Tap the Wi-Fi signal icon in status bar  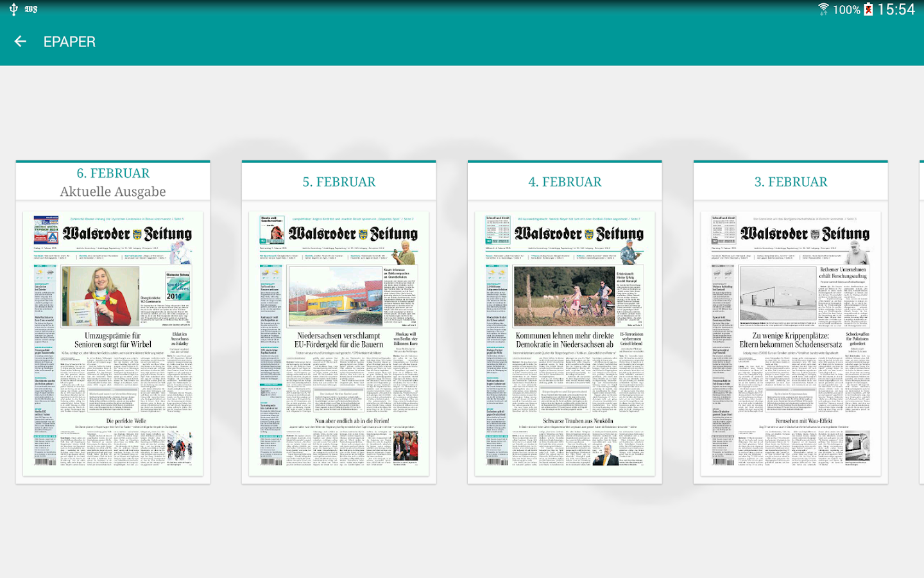(x=823, y=9)
